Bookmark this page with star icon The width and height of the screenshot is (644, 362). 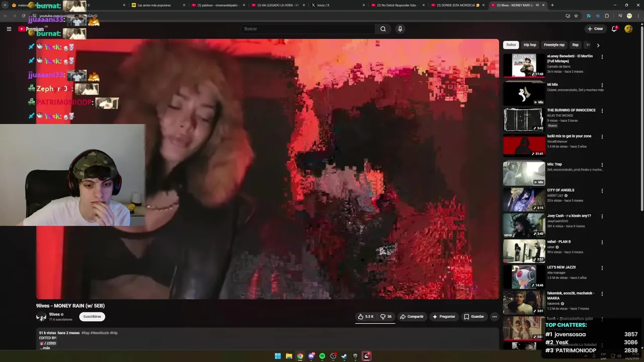[x=576, y=16]
